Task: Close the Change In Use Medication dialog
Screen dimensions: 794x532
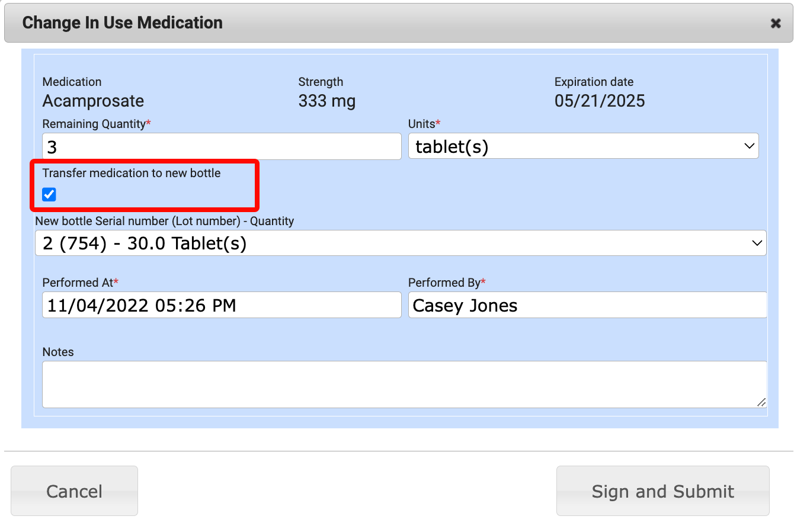Action: (775, 23)
